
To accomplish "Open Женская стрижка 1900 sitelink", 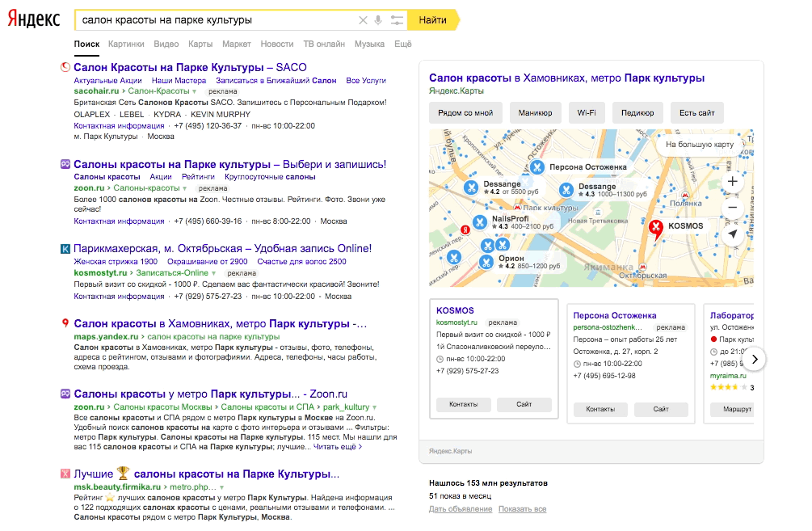I will (116, 262).
